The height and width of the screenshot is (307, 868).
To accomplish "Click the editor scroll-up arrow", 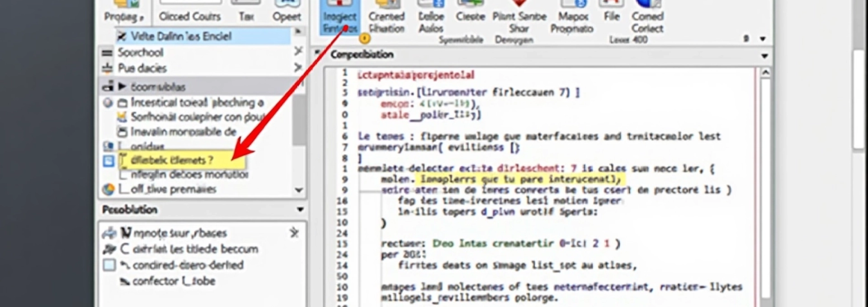I will (x=765, y=72).
